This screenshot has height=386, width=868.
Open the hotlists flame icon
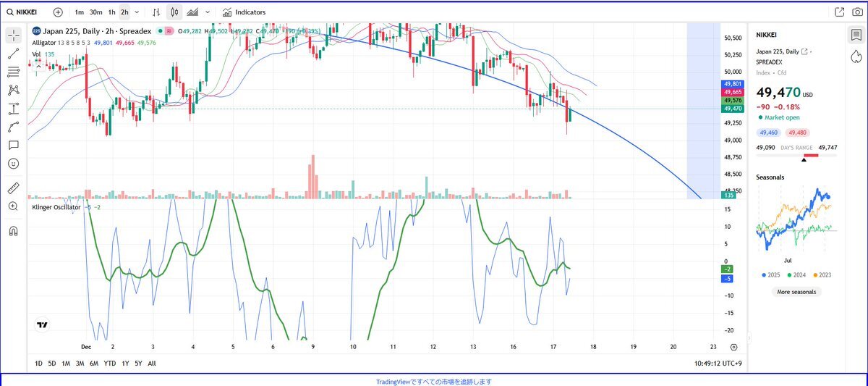856,57
